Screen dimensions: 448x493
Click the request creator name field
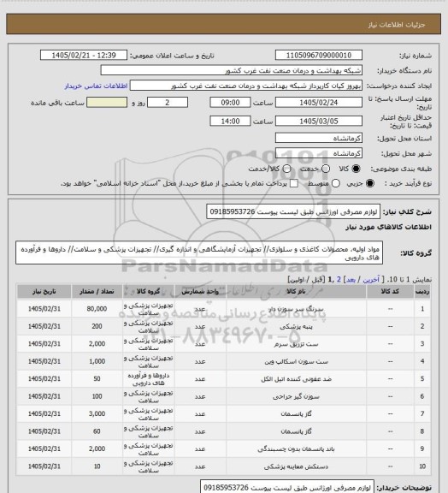click(246, 86)
